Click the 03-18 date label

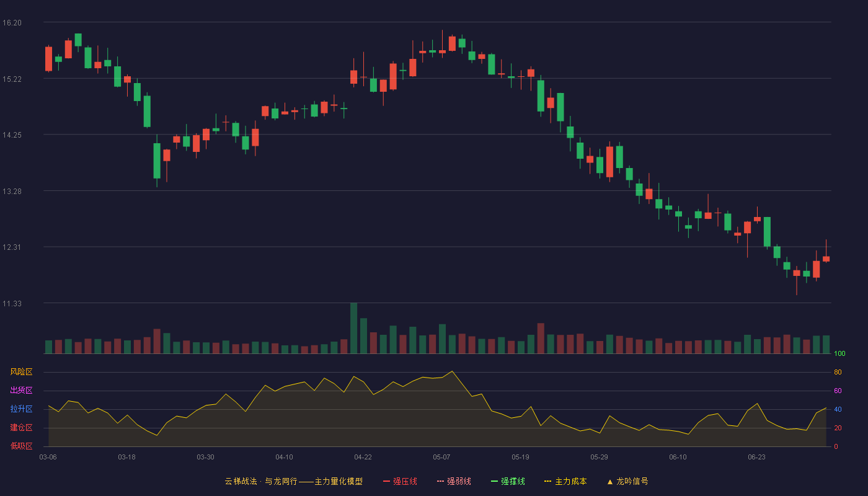[126, 457]
